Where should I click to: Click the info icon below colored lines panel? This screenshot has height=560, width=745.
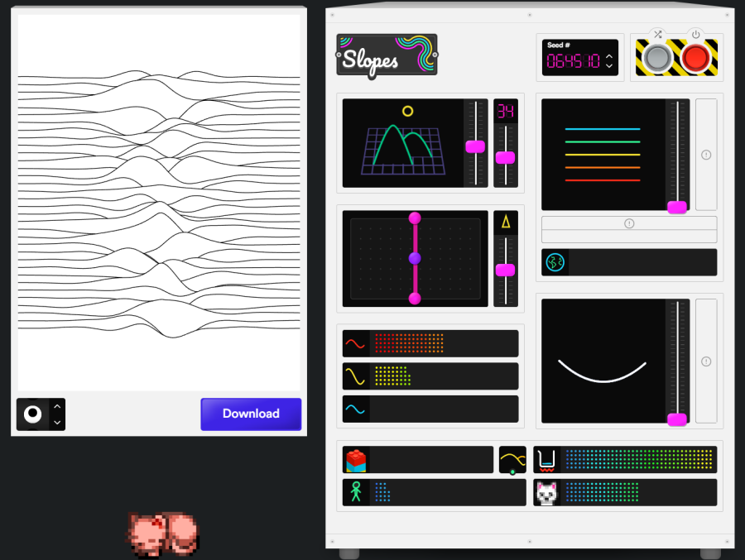(x=629, y=223)
